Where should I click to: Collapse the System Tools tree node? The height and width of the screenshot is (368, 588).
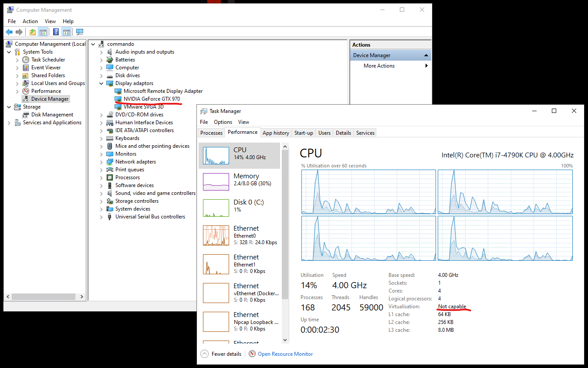(x=9, y=52)
